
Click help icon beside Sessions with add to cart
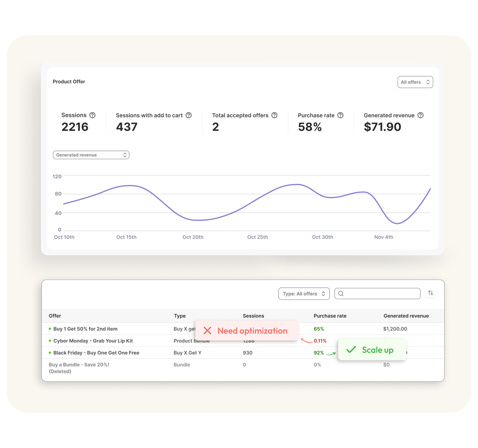click(189, 115)
